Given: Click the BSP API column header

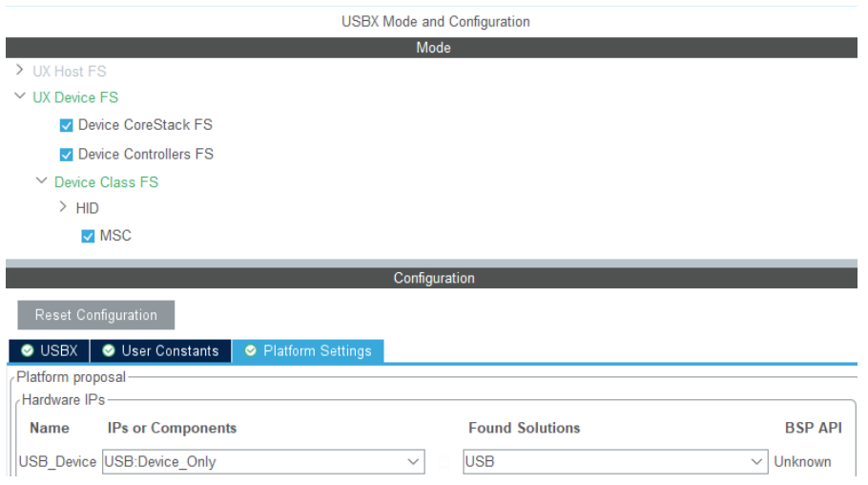Looking at the screenshot, I should (x=814, y=428).
